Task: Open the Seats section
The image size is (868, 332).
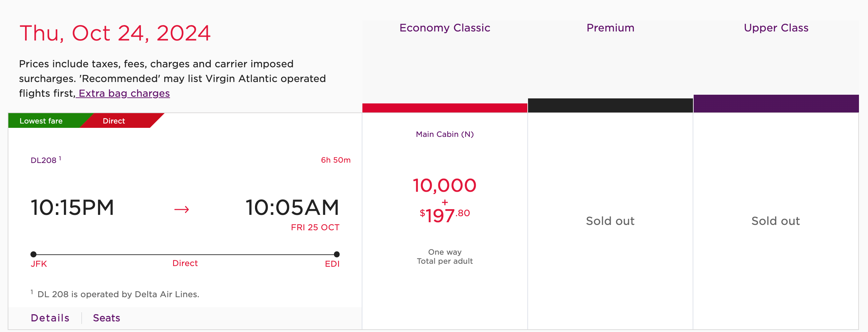Action: point(106,318)
